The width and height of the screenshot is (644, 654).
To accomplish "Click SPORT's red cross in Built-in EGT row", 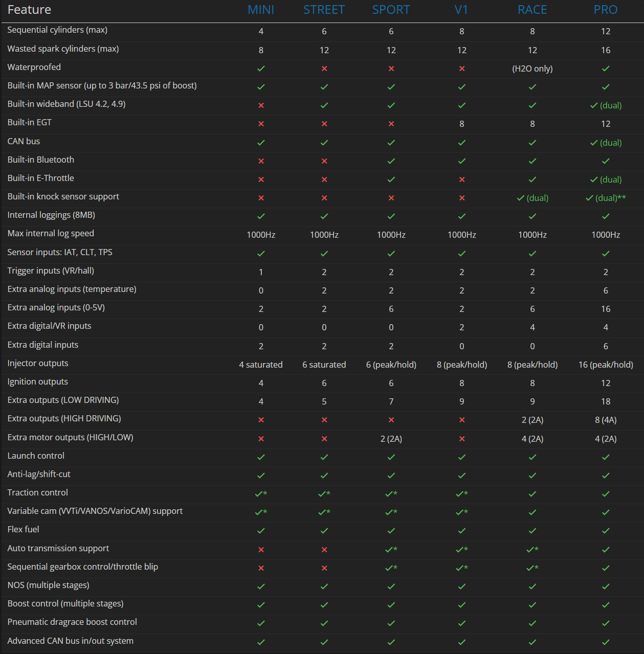I will click(391, 124).
